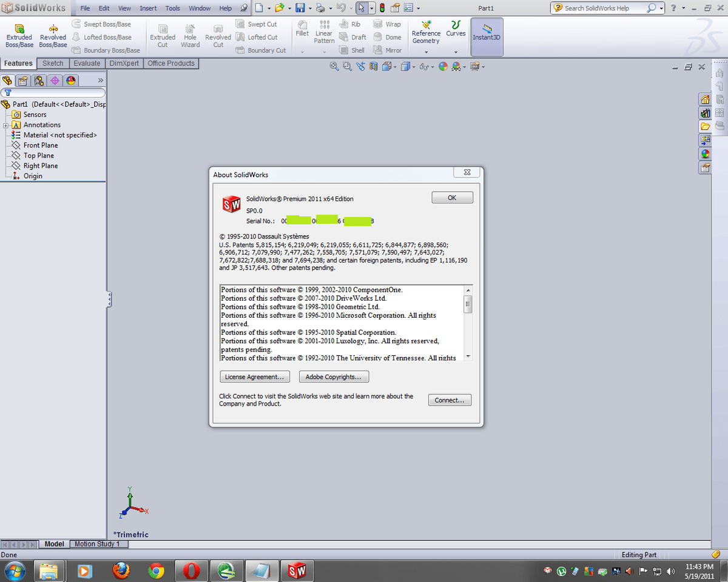Open the DimXpertManager crosshair tab
This screenshot has height=582, width=728.
pos(55,80)
